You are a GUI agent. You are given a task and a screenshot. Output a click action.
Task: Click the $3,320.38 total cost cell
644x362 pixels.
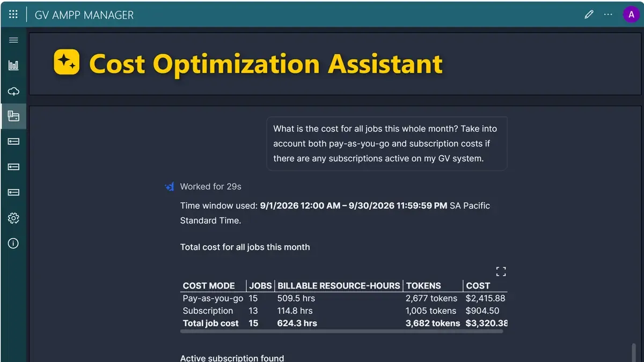(x=486, y=323)
